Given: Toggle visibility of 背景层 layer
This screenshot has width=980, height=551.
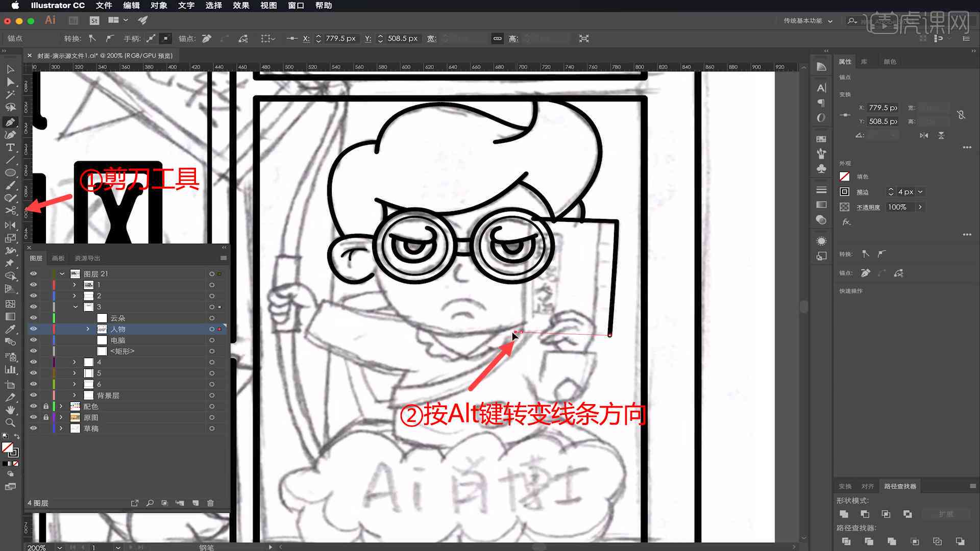Looking at the screenshot, I should pyautogui.click(x=33, y=395).
